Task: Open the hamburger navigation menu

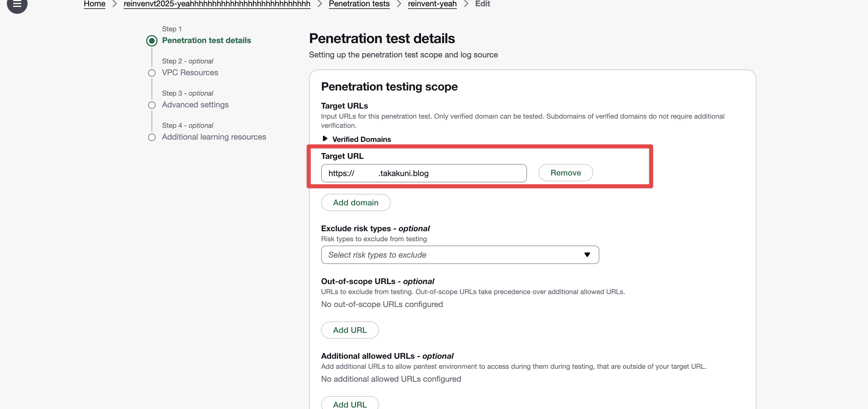Action: click(x=17, y=4)
